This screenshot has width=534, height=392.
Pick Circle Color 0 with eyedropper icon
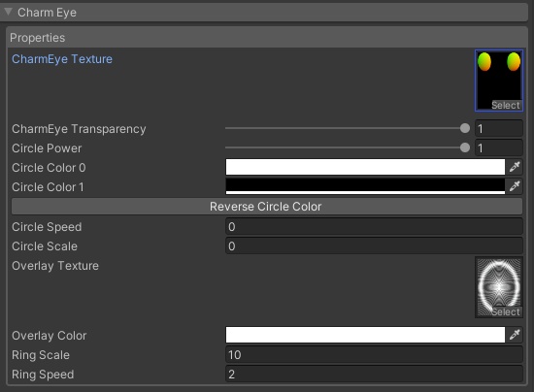click(515, 167)
